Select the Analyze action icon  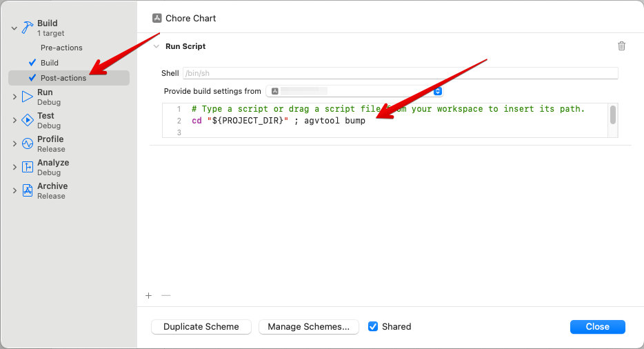tap(28, 167)
